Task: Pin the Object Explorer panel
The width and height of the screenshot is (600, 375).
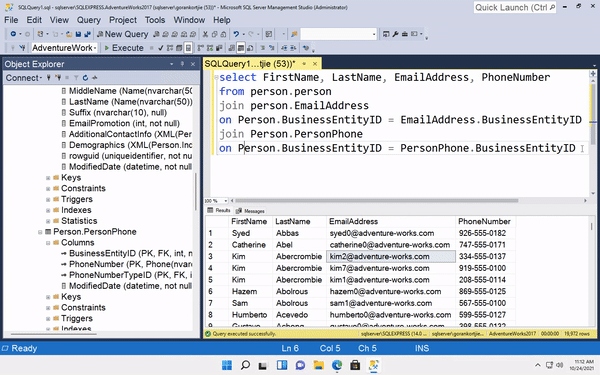Action: click(x=183, y=64)
